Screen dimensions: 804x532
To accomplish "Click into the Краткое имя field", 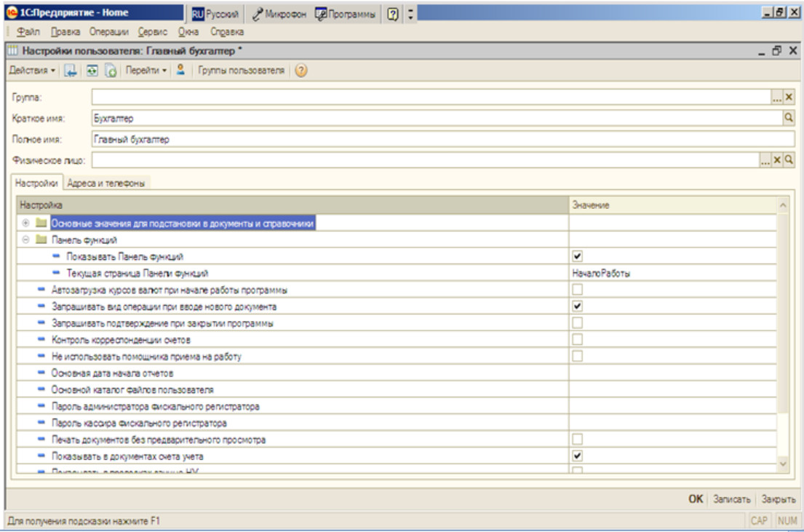I will [437, 118].
